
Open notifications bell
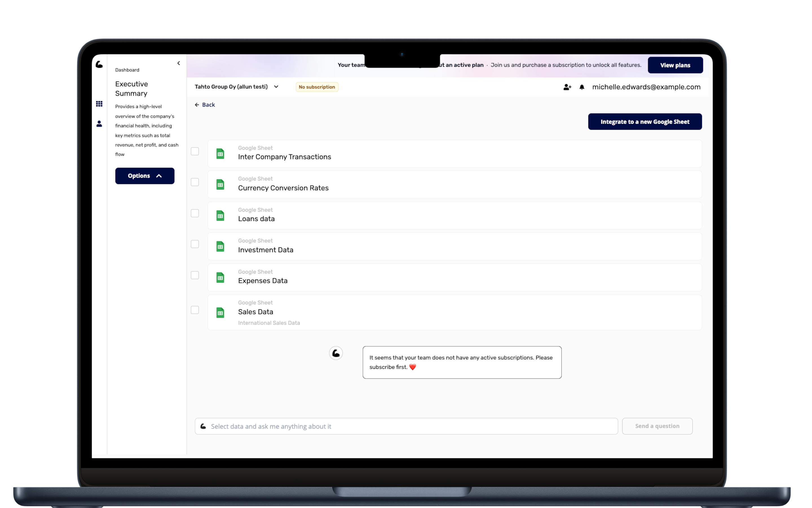582,87
